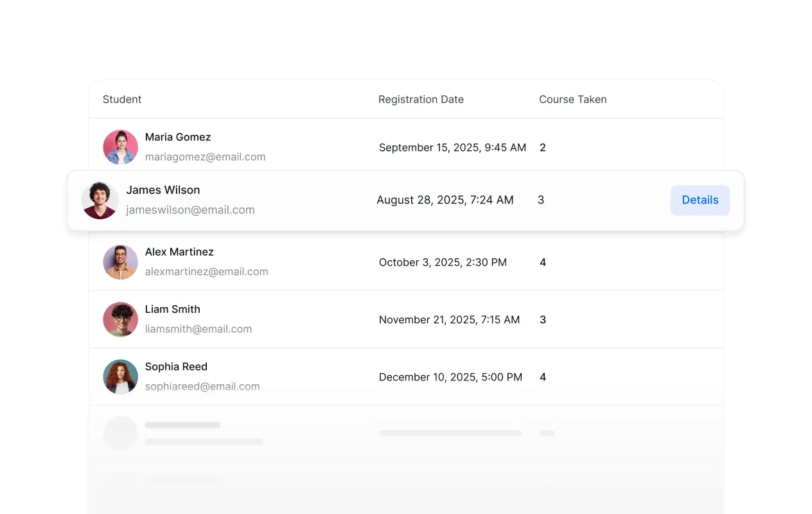Open Details for James Wilson
Screen dimensions: 812x514
(700, 200)
